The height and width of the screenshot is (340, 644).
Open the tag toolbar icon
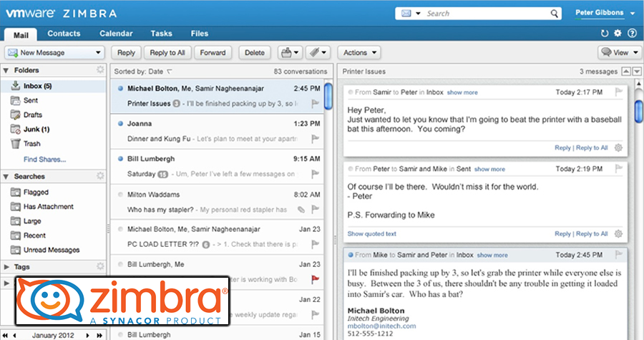coord(318,52)
